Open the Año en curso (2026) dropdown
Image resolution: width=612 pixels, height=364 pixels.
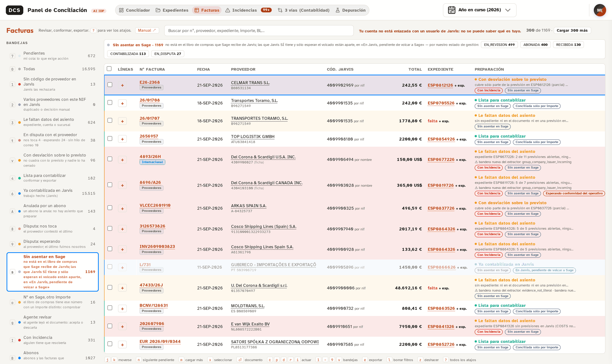point(479,10)
